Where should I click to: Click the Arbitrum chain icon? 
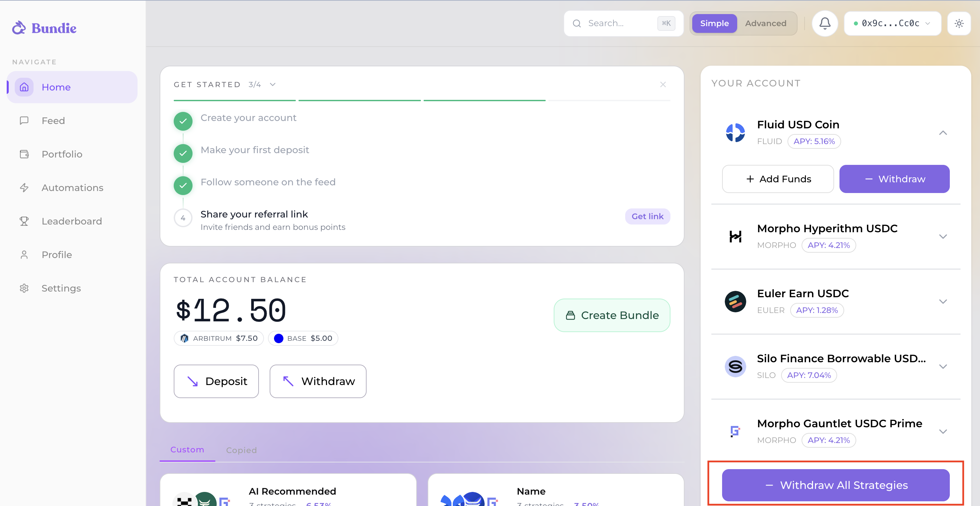[184, 338]
